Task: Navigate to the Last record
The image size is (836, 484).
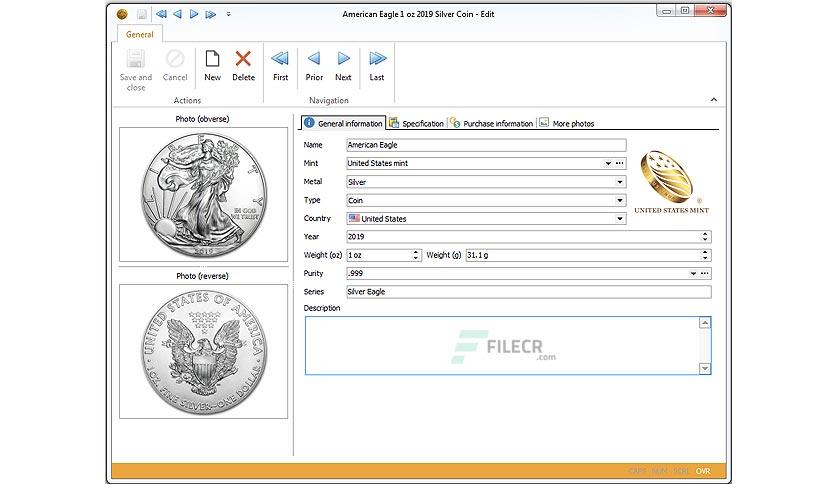Action: tap(377, 66)
